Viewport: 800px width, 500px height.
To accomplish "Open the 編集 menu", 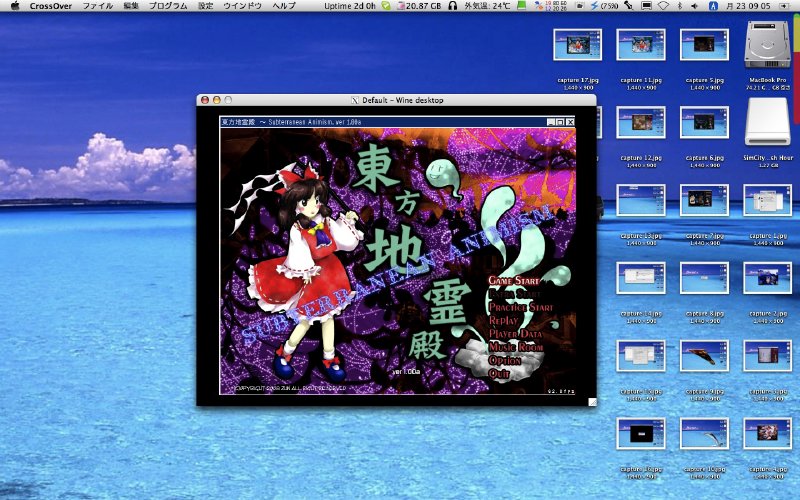I will coord(131,6).
